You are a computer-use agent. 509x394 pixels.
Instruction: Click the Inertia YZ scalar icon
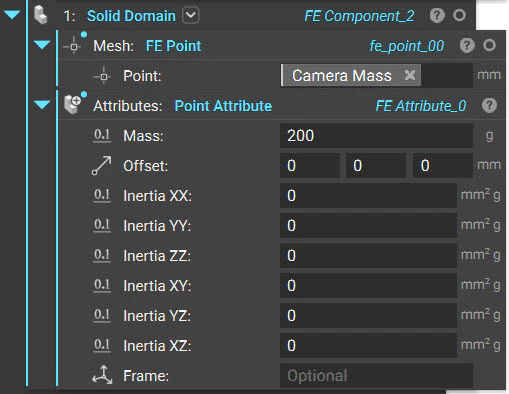(x=102, y=315)
